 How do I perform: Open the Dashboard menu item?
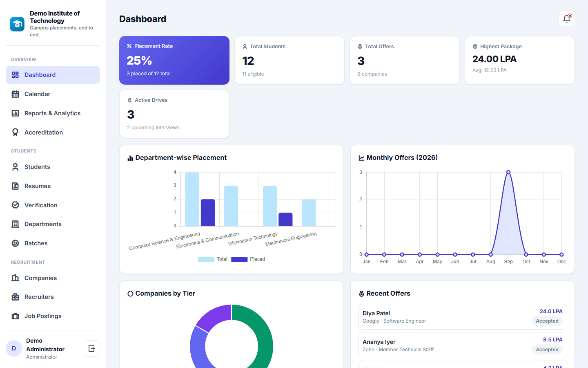pos(53,75)
